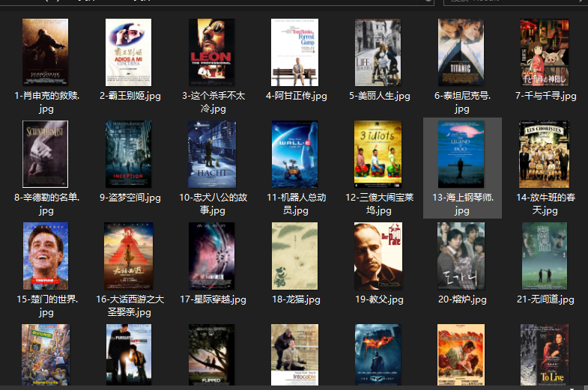Select file name 7-千与千寻.jpg
The width and height of the screenshot is (588, 390).
pyautogui.click(x=545, y=96)
